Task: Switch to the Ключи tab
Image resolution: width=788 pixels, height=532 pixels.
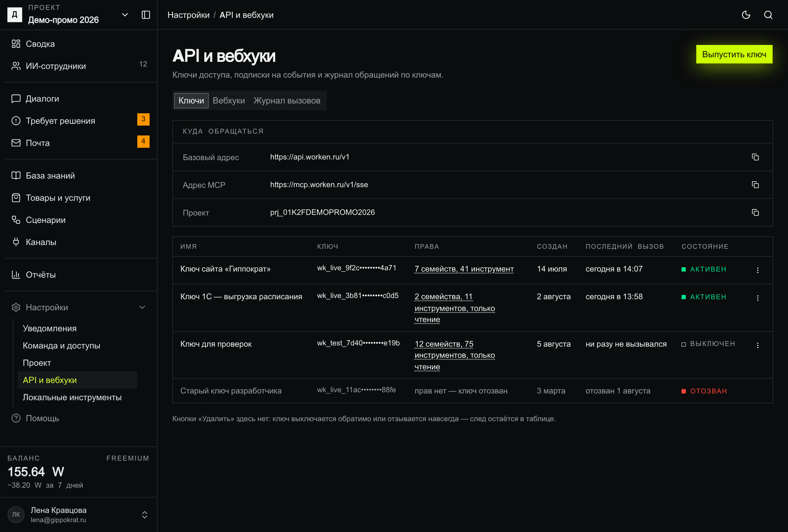Action: (x=191, y=101)
